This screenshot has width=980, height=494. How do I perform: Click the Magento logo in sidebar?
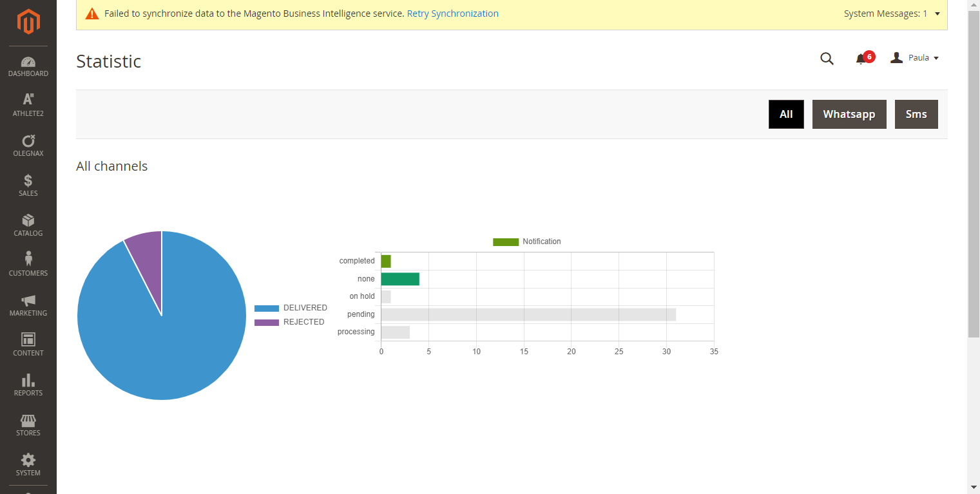point(28,22)
